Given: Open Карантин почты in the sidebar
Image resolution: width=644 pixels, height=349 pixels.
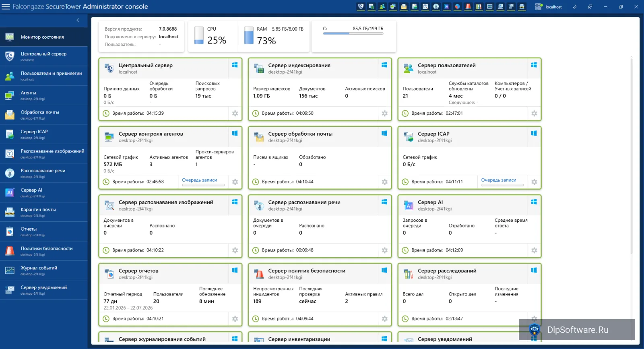Looking at the screenshot, I should pyautogui.click(x=44, y=212).
